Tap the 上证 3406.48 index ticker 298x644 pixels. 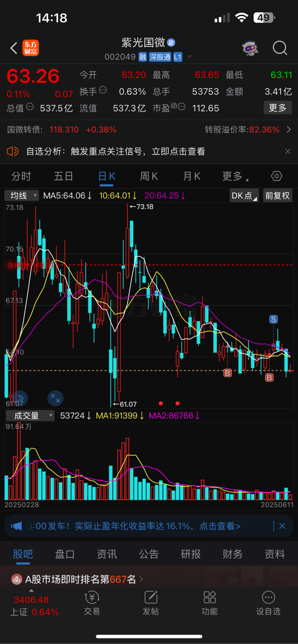pos(34,606)
